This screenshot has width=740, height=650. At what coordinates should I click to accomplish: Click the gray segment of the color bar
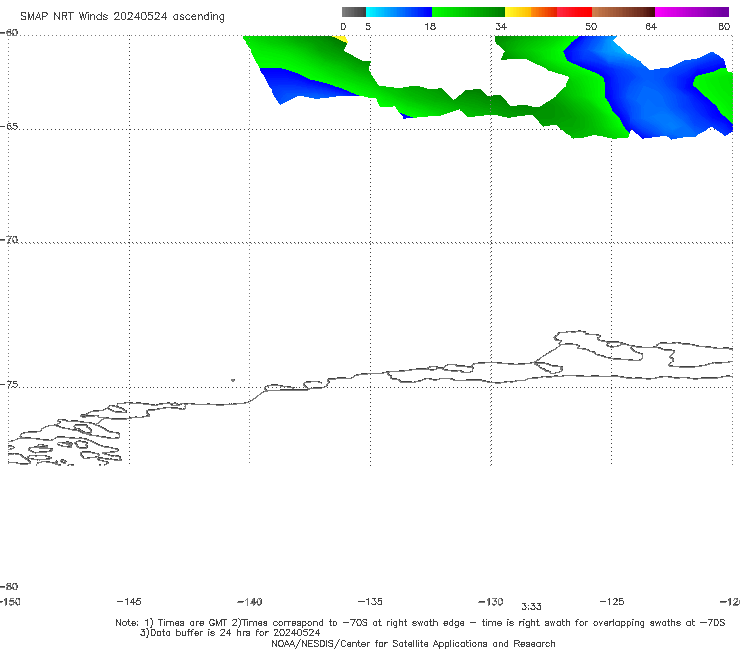[x=354, y=12]
